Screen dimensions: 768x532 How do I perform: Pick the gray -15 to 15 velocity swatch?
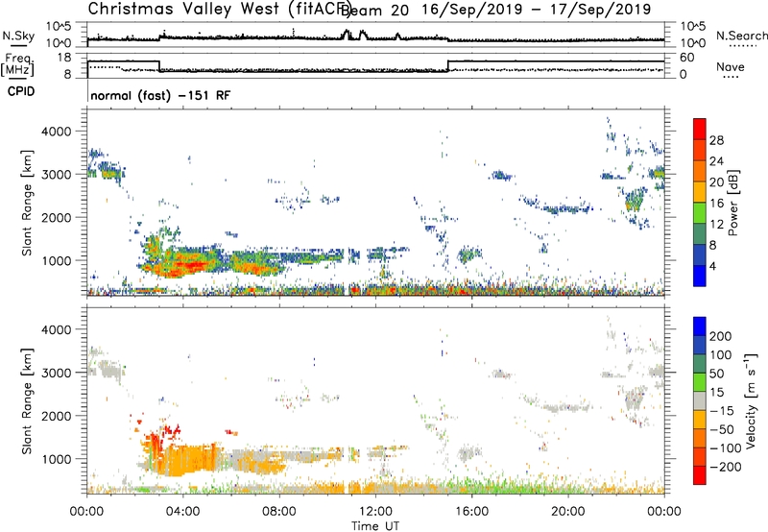point(700,400)
